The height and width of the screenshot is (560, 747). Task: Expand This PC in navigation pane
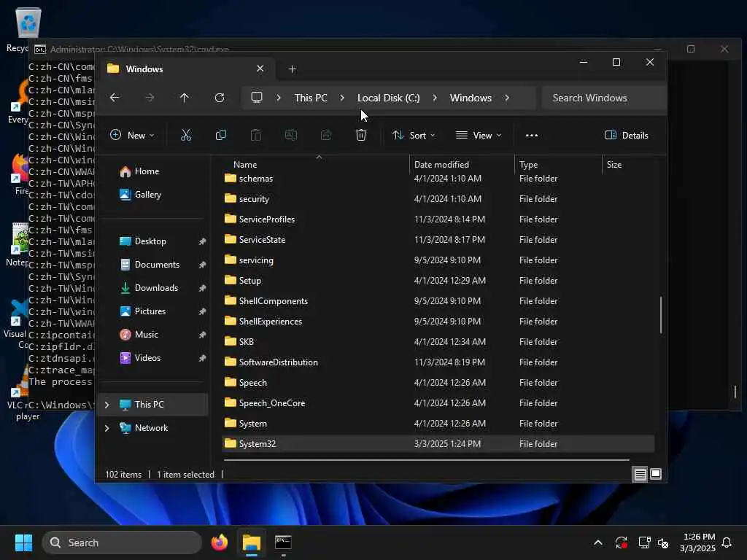pyautogui.click(x=107, y=405)
